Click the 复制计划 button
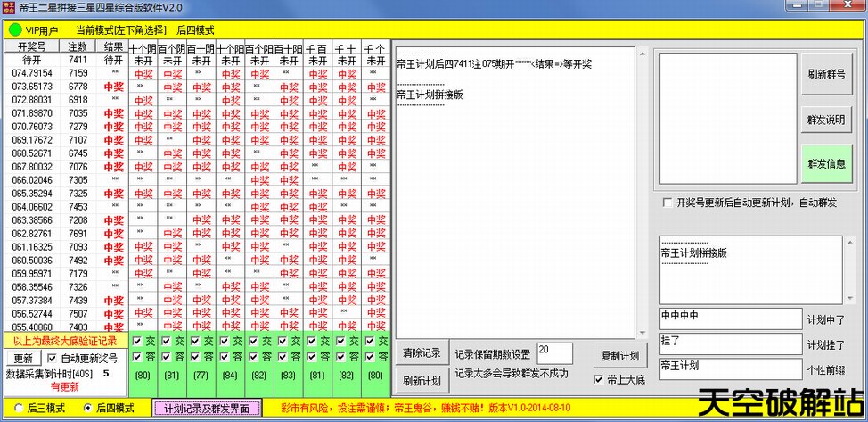The image size is (868, 422). 619,354
